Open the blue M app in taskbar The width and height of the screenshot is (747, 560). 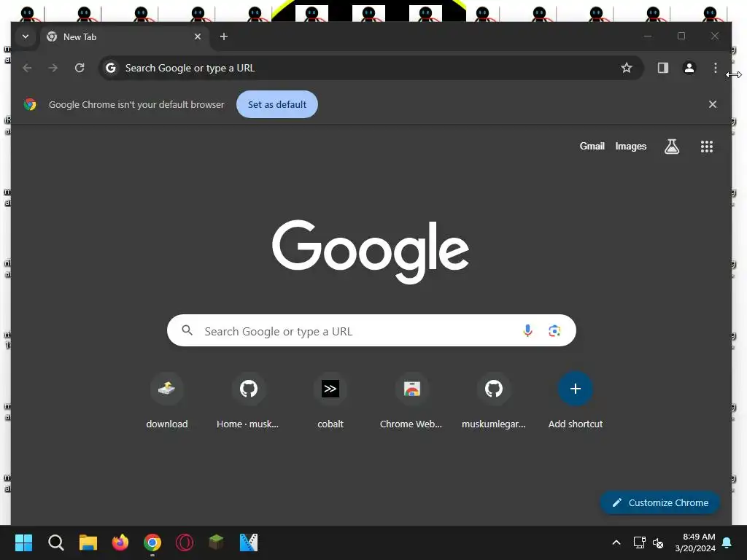[x=248, y=542]
